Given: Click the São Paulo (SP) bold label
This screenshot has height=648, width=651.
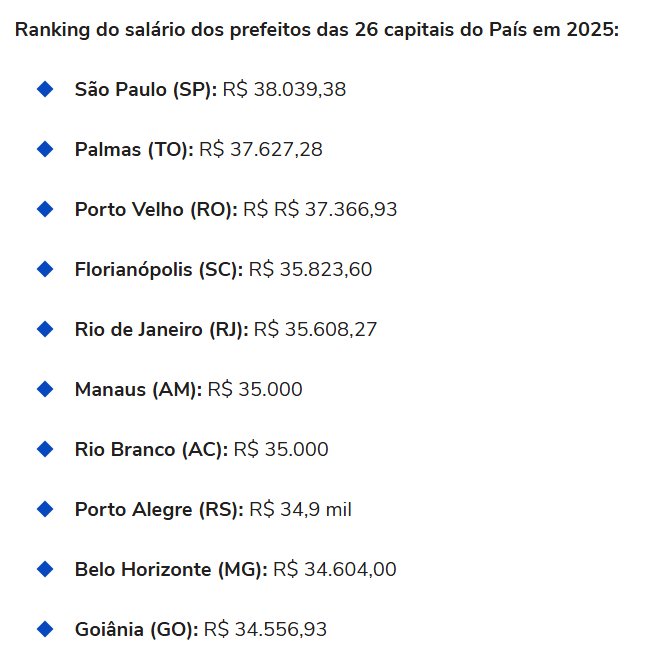Looking at the screenshot, I should [x=146, y=90].
